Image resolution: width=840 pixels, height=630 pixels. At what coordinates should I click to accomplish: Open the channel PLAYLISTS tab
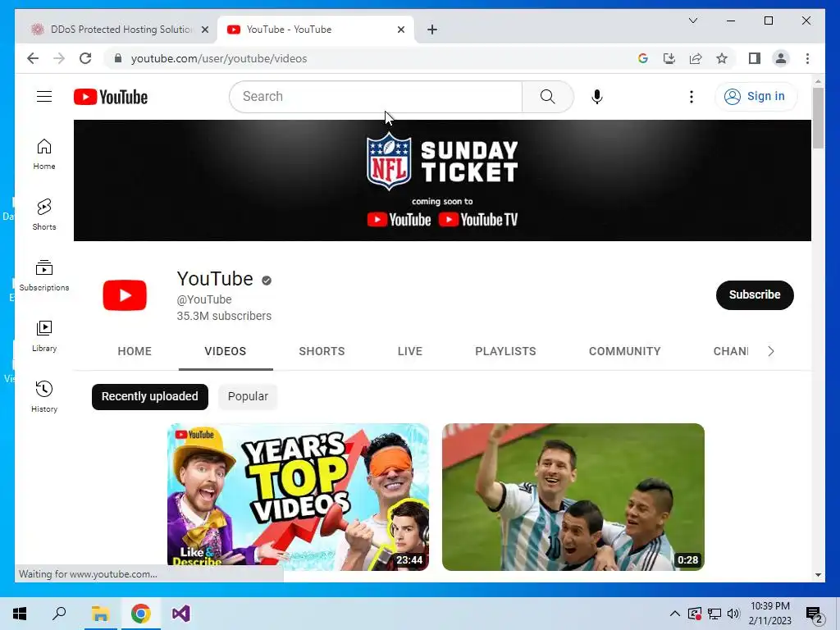point(505,351)
